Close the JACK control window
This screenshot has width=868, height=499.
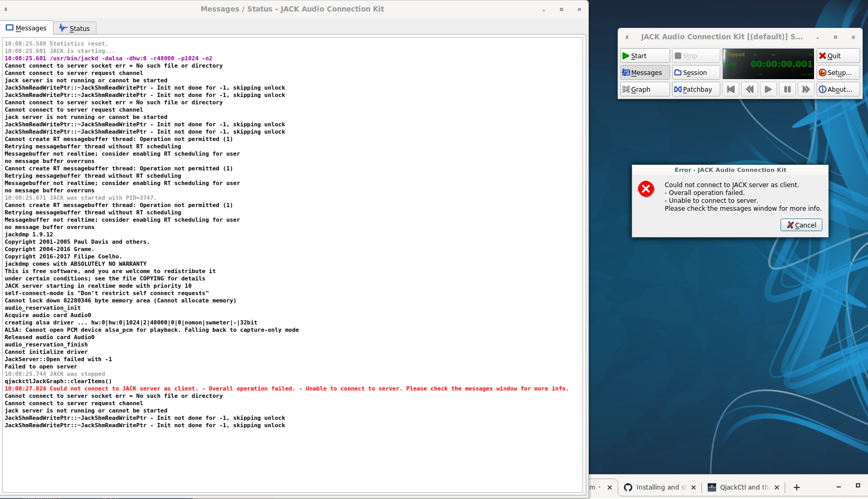pyautogui.click(x=853, y=37)
